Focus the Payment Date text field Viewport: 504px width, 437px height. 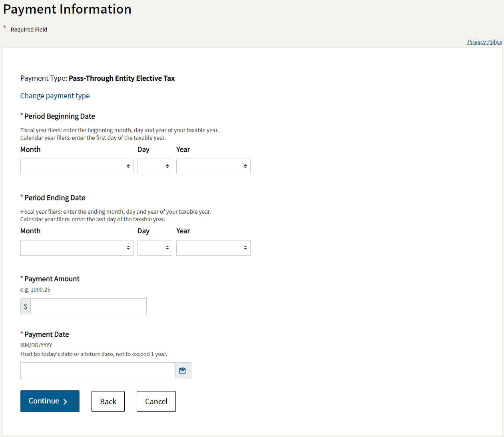[98, 371]
